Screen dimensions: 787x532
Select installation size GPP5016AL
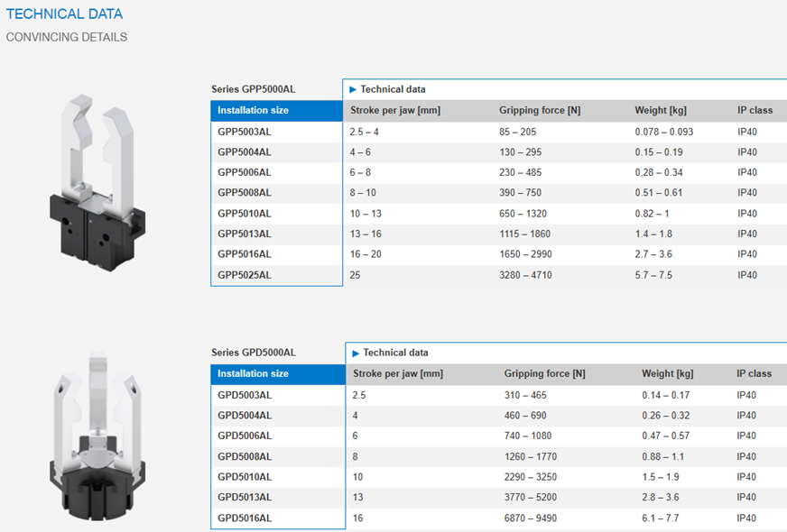click(x=245, y=254)
